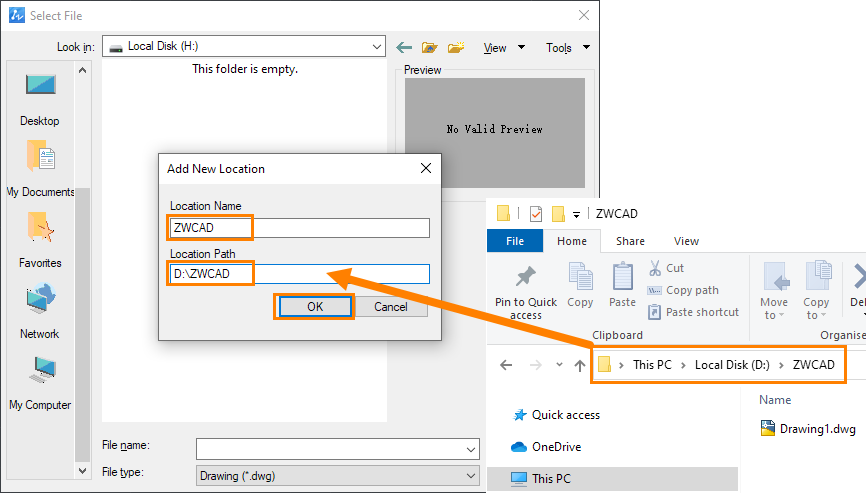The width and height of the screenshot is (866, 493).
Task: Click Cut in Explorer ribbon
Action: tap(667, 268)
